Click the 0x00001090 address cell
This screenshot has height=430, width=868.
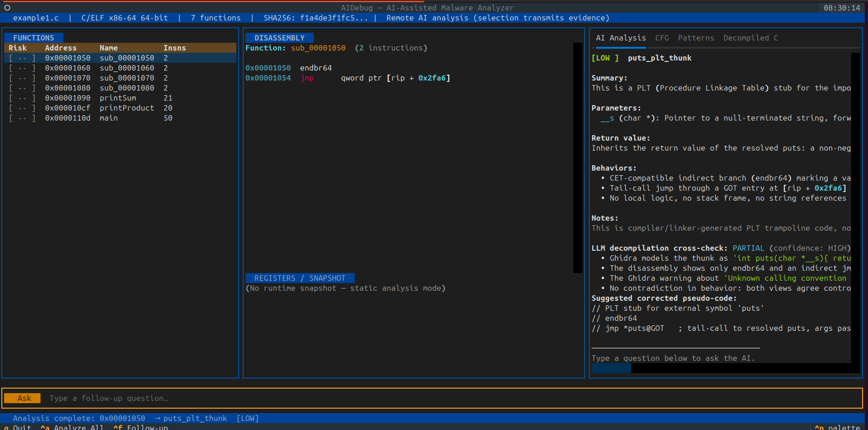[x=67, y=98]
